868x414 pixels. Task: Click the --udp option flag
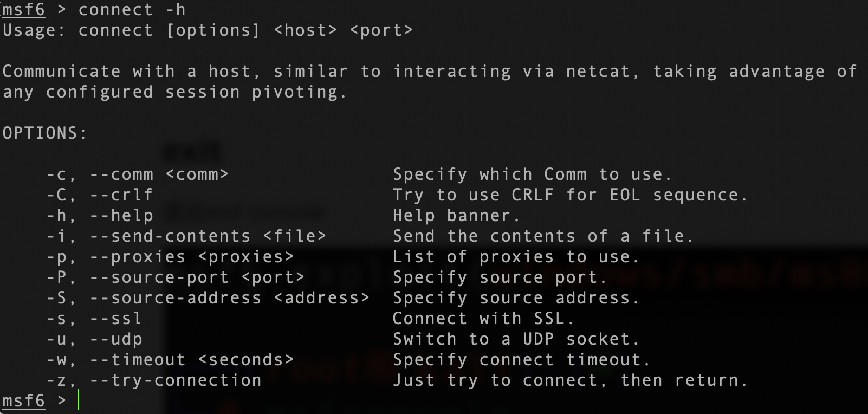116,339
